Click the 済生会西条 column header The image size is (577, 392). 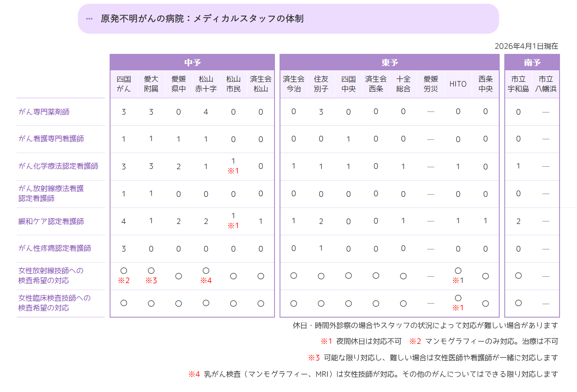click(376, 84)
